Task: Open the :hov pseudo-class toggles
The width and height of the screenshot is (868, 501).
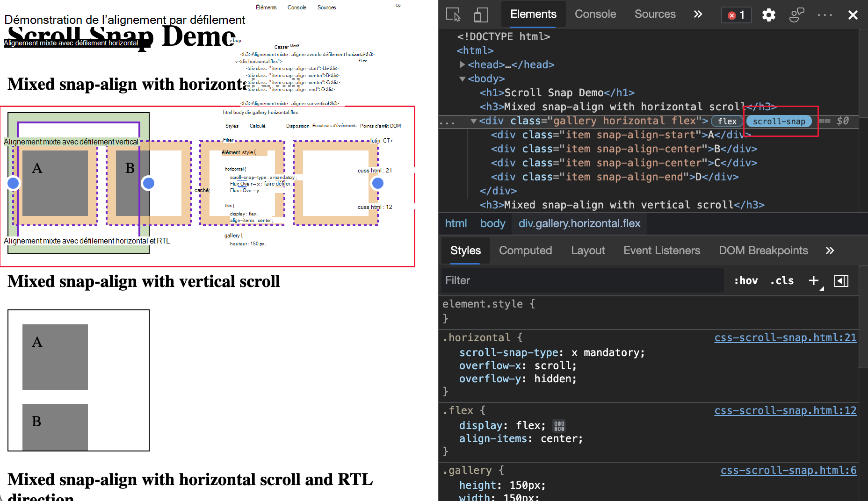Action: tap(745, 280)
